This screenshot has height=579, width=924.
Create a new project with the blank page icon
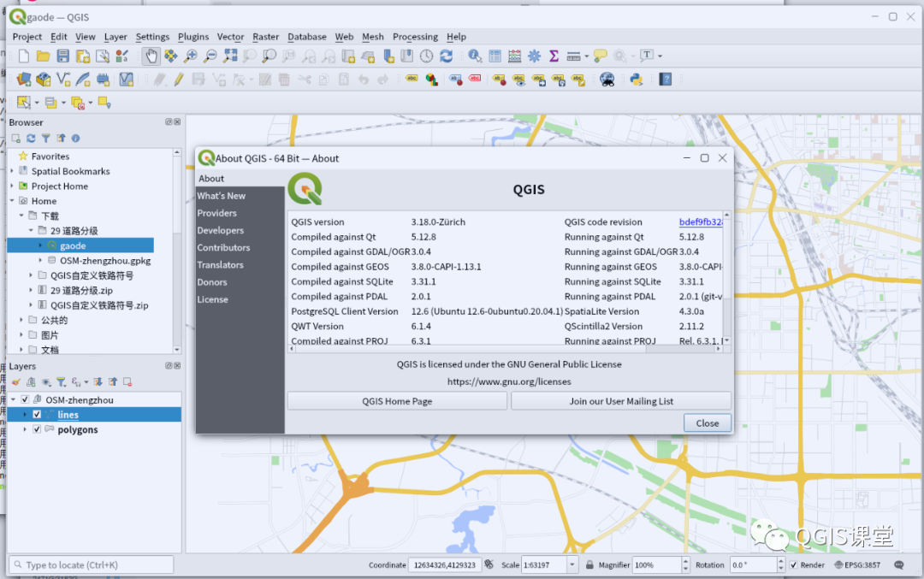(x=24, y=56)
